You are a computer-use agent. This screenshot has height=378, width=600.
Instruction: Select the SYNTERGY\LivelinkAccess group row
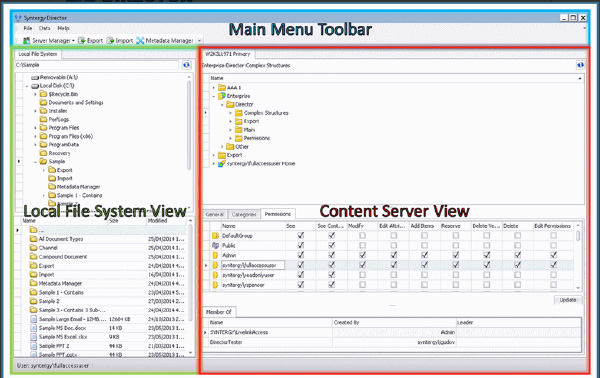coord(393,332)
